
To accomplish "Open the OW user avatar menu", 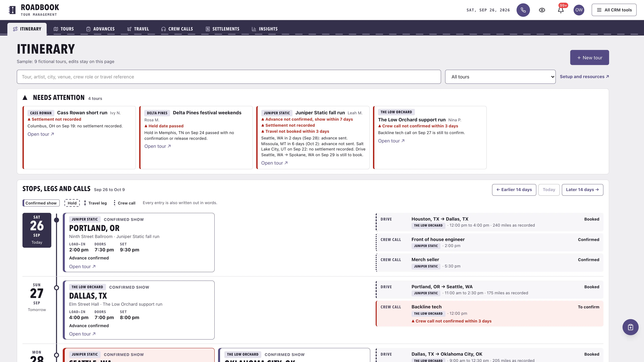I will 579,10.
